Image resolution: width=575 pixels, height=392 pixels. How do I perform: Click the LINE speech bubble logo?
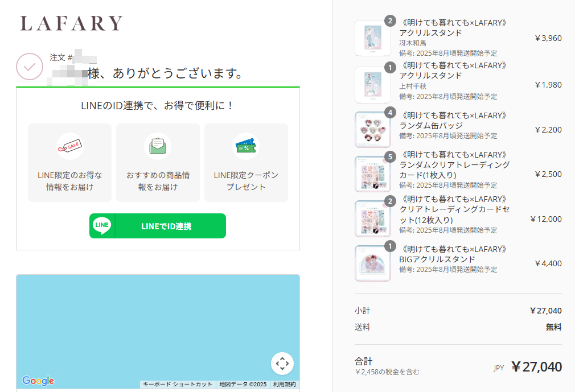(x=101, y=226)
